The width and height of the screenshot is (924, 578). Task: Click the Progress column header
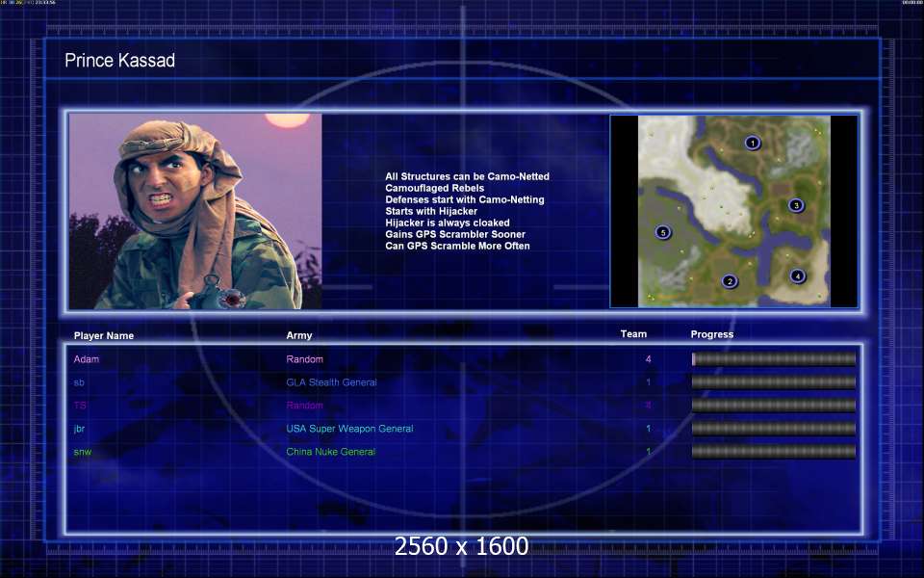(x=712, y=334)
